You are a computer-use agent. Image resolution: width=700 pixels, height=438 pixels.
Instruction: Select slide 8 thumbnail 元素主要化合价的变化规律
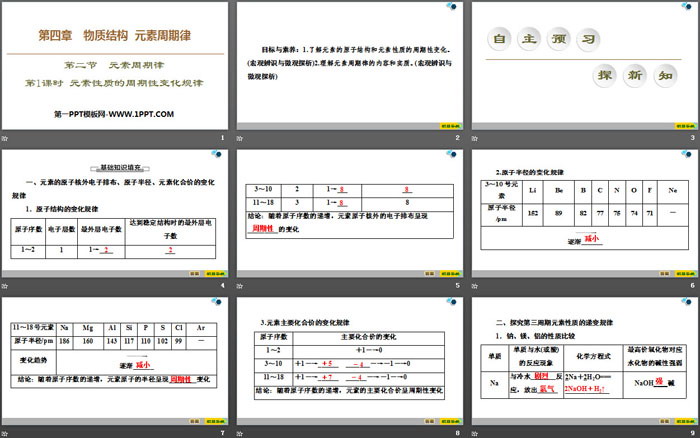(x=350, y=361)
